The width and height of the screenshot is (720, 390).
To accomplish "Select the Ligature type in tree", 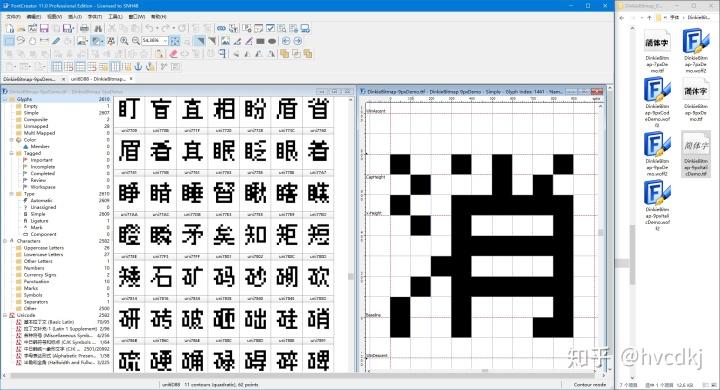I will point(39,220).
